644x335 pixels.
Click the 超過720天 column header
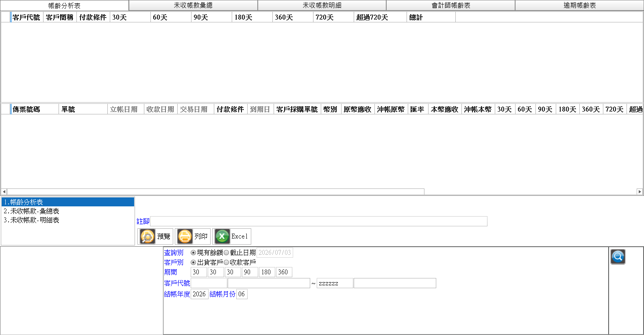[x=380, y=18]
